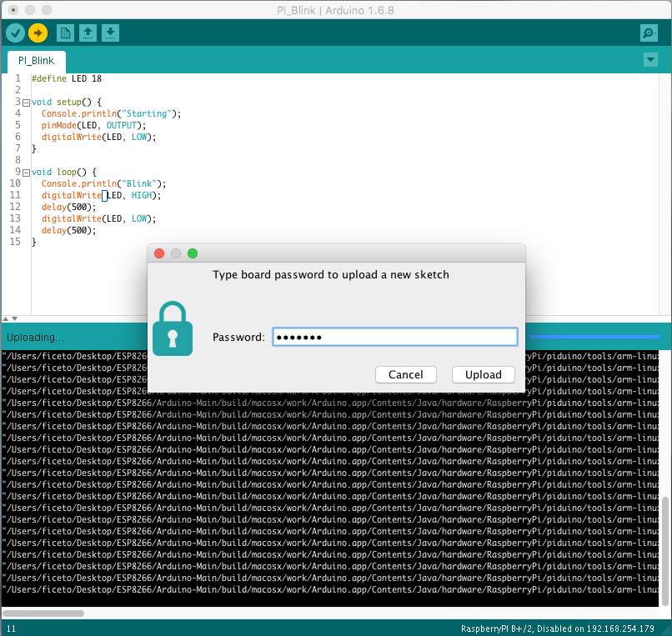Click the Cancel button in password dialog
This screenshot has height=636, width=672.
click(x=406, y=374)
